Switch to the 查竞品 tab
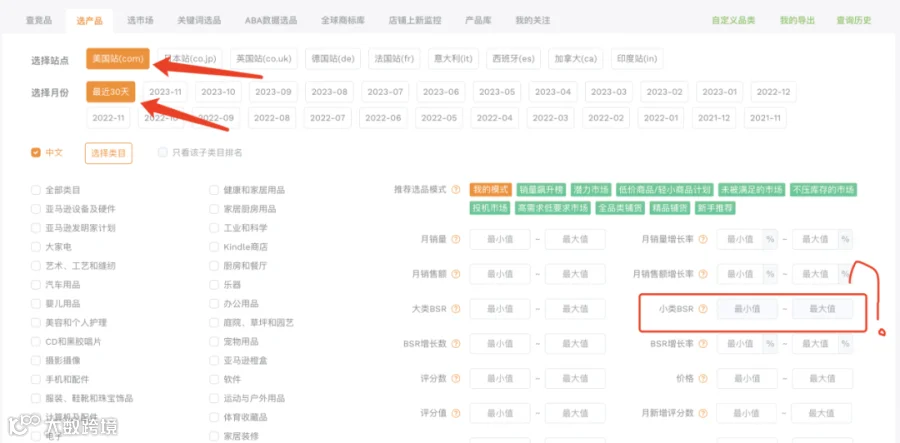900x443 pixels. pyautogui.click(x=38, y=21)
